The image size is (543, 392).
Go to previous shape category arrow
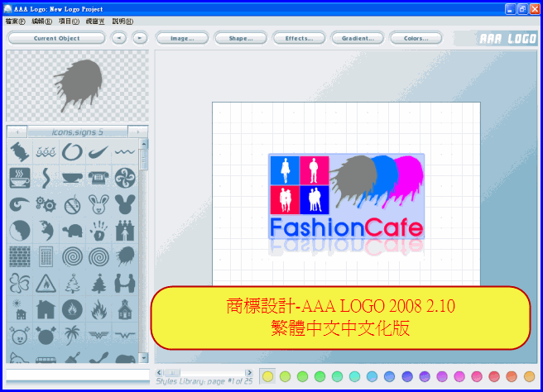[x=17, y=131]
